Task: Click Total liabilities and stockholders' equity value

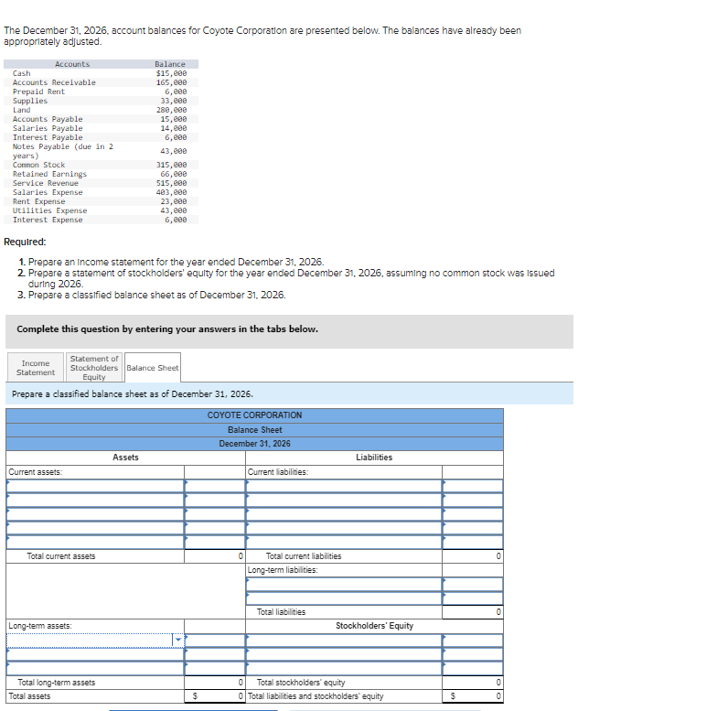Action: [473, 696]
